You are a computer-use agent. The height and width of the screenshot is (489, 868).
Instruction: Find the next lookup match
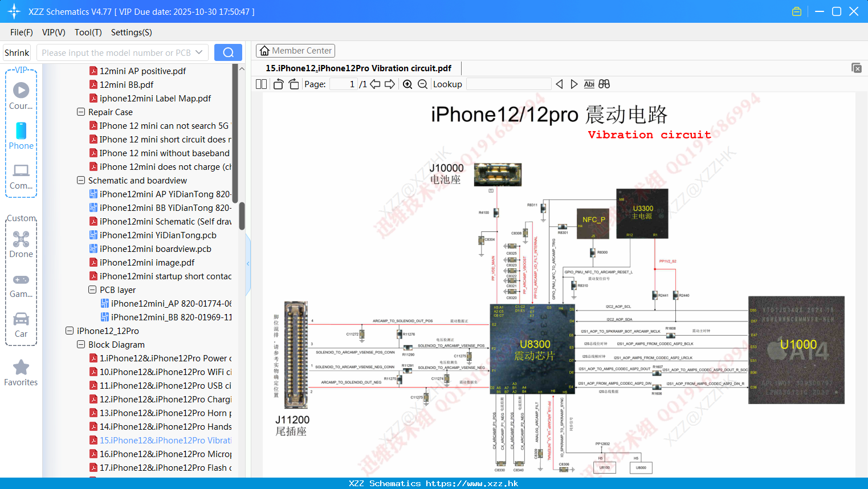point(574,84)
